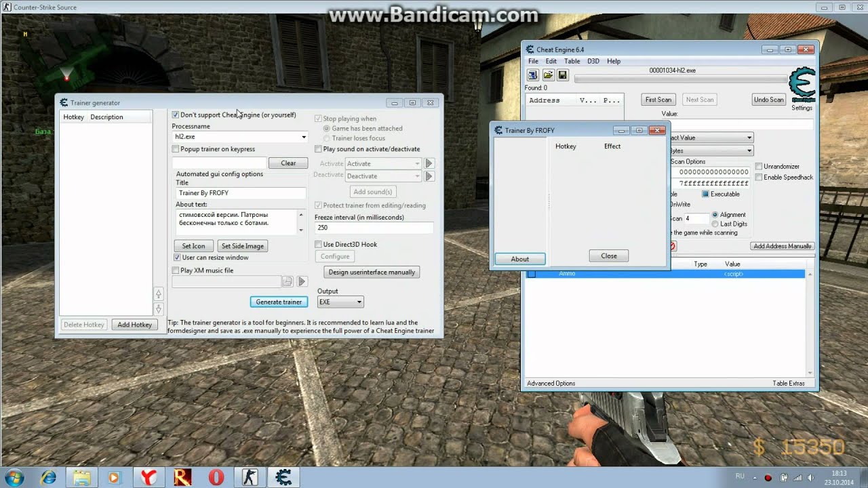Click the About button in trainer preview
The height and width of the screenshot is (488, 868).
pos(520,260)
